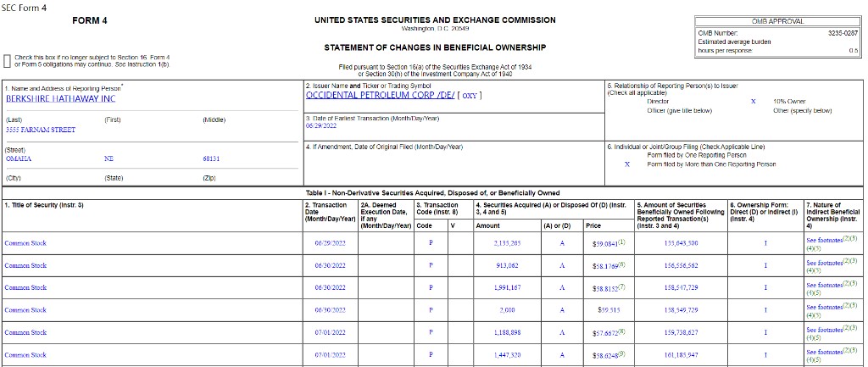The image size is (868, 367).
Task: Click footnote (9) next to price $58.6248
Action: 621,353
